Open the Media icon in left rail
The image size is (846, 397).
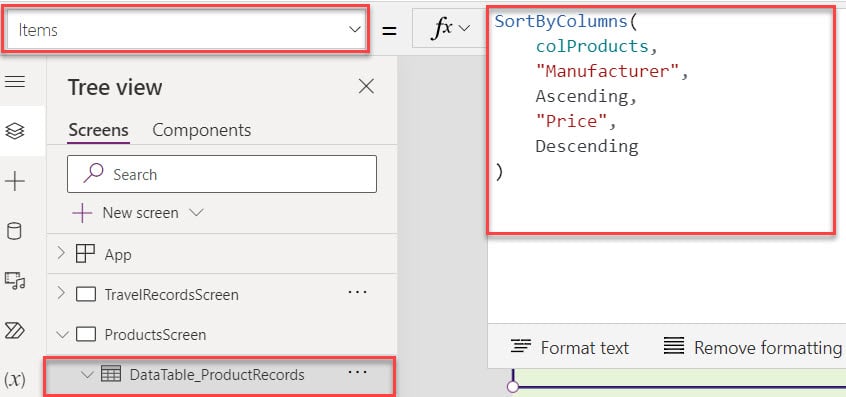click(15, 281)
